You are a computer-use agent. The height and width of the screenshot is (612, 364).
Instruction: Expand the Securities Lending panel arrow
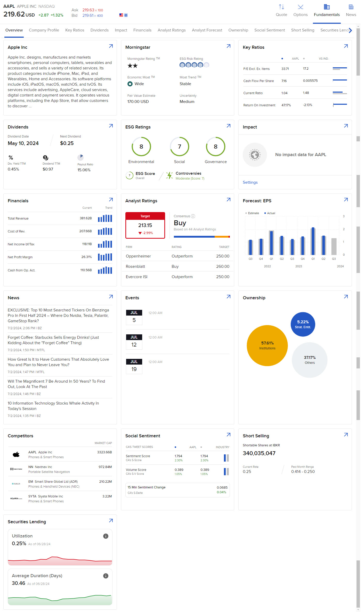pos(111,521)
